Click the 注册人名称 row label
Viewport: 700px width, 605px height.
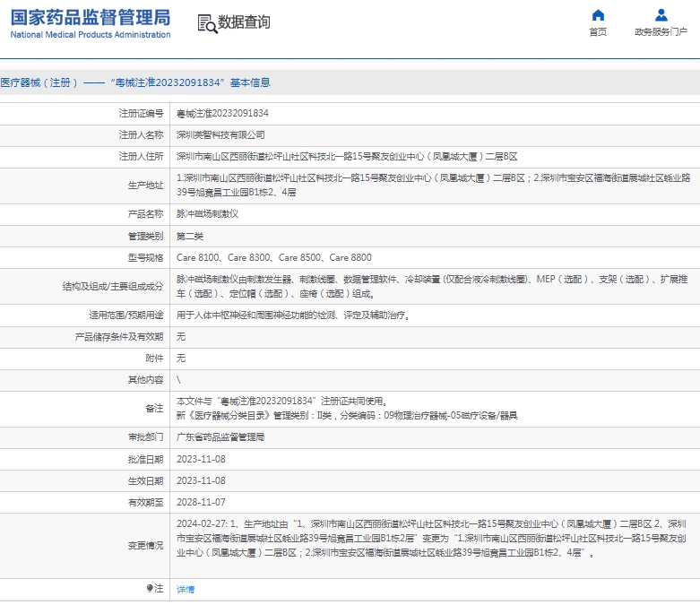tap(141, 134)
